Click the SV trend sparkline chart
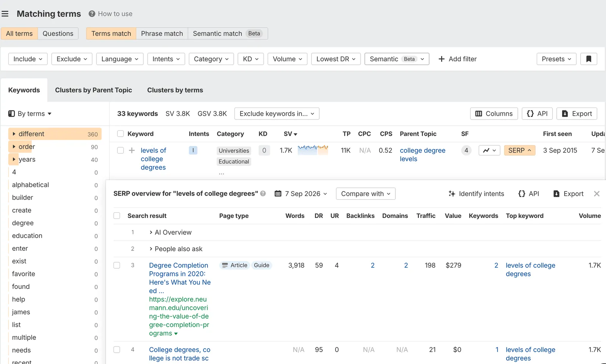The image size is (606, 364). [313, 150]
